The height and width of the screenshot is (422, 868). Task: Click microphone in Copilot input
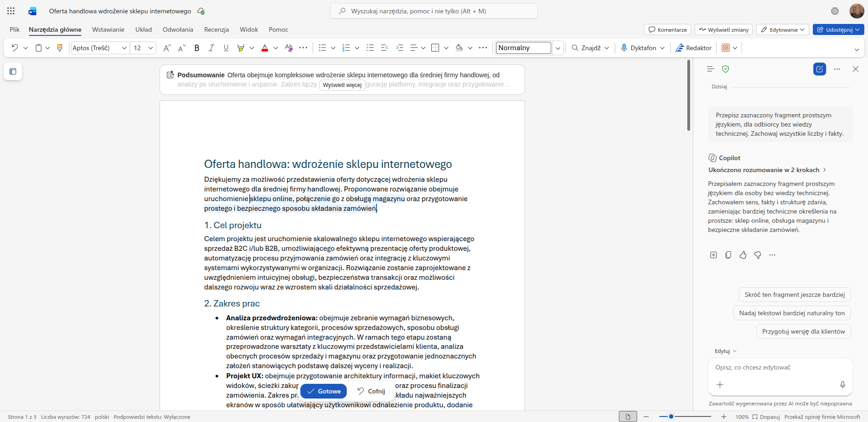pos(843,385)
